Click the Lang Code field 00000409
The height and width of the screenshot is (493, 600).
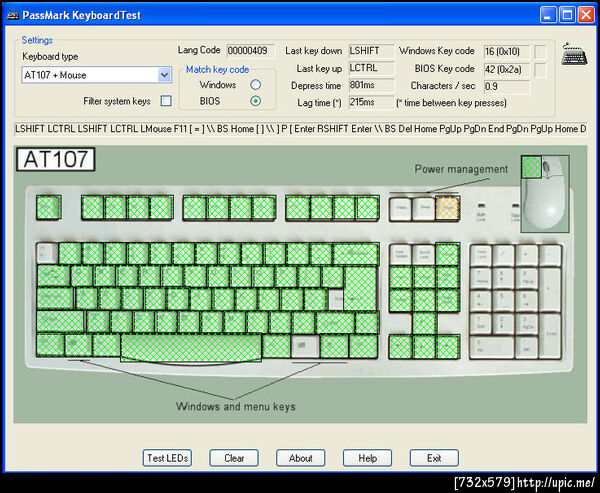(x=250, y=51)
